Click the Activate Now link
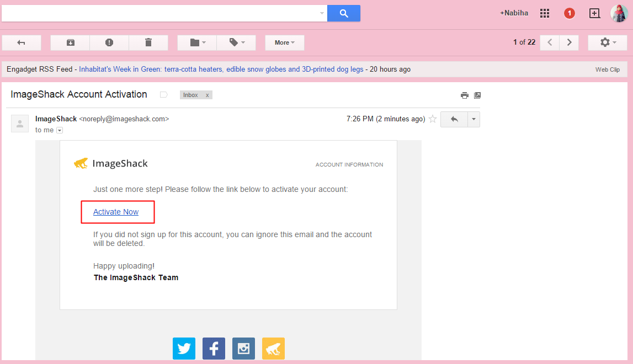Screen dimensions: 633x364 116,212
